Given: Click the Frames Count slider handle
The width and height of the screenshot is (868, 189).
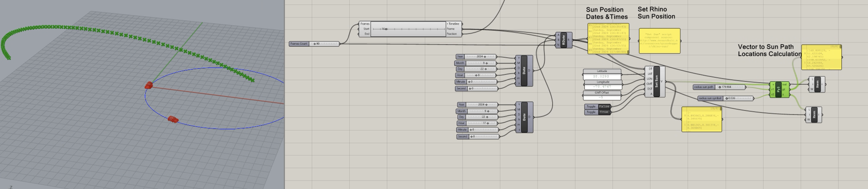Looking at the screenshot, I should pos(315,44).
